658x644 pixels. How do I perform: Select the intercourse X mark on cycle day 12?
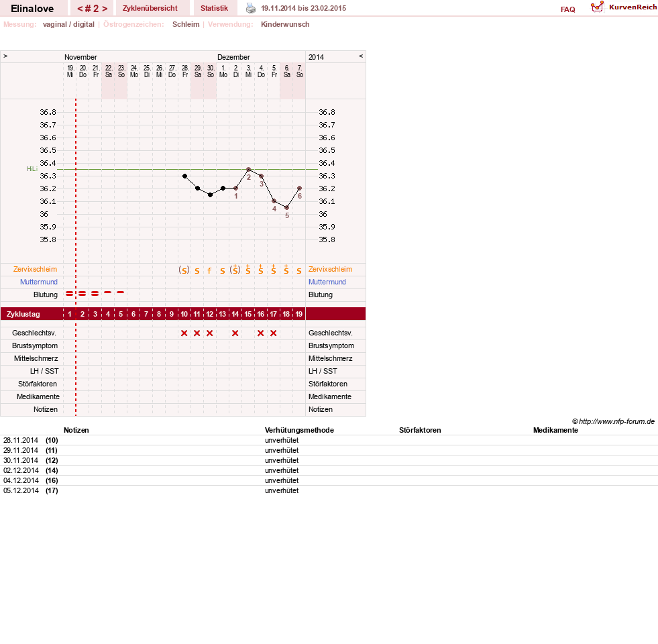209,333
